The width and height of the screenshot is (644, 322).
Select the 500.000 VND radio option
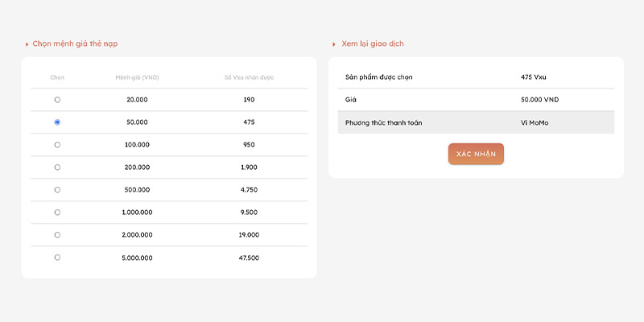click(x=57, y=190)
